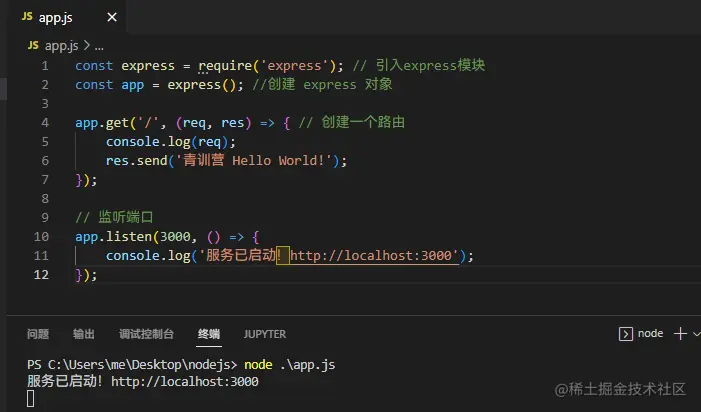This screenshot has width=701, height=412.
Task: Click the node terminal shell icon
Action: point(625,334)
